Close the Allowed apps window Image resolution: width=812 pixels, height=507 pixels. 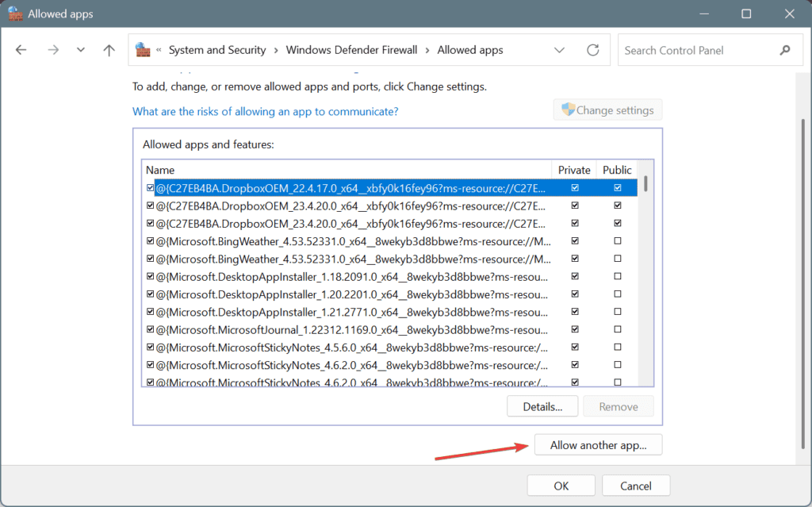[789, 13]
